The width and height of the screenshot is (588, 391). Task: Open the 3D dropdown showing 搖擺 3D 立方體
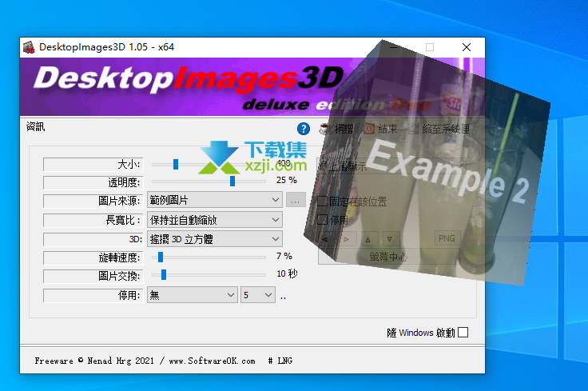(x=215, y=238)
